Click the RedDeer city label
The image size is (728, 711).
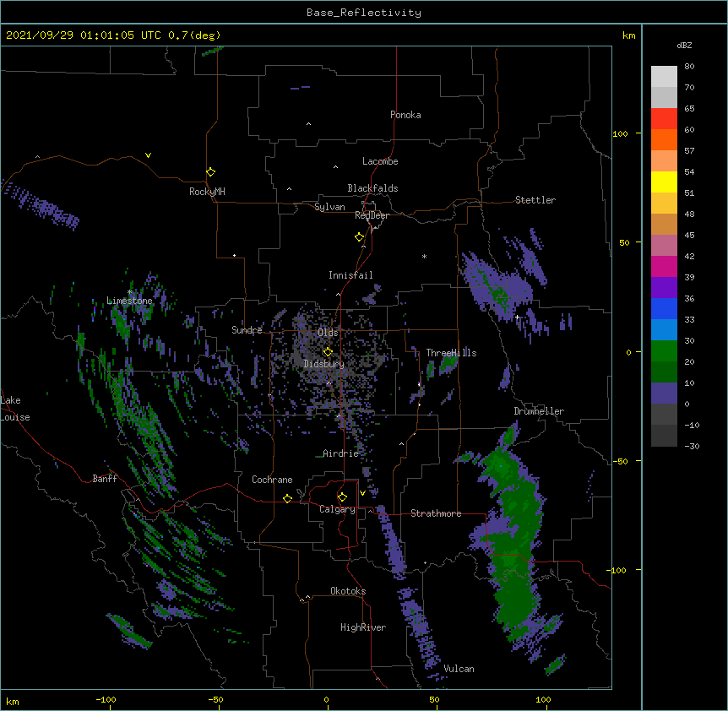point(372,215)
